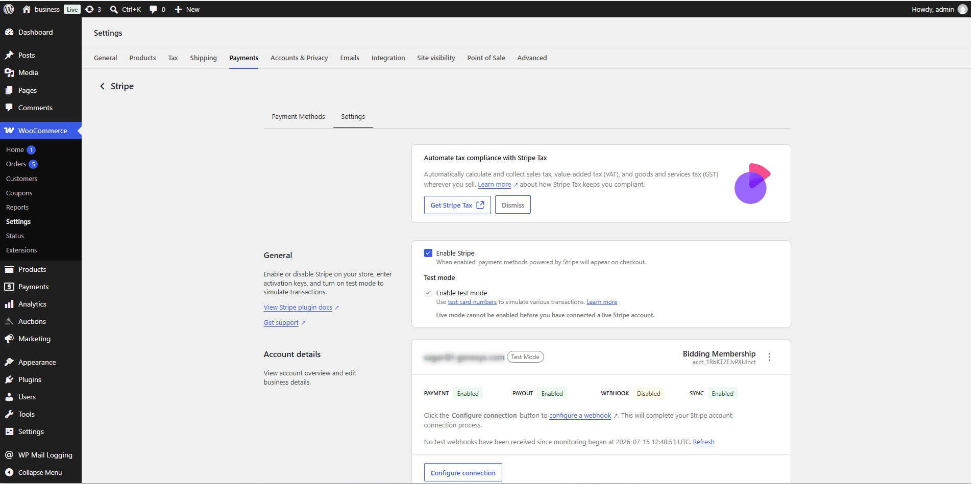
Task: Open Learn more about Stripe Tax
Action: click(x=495, y=185)
